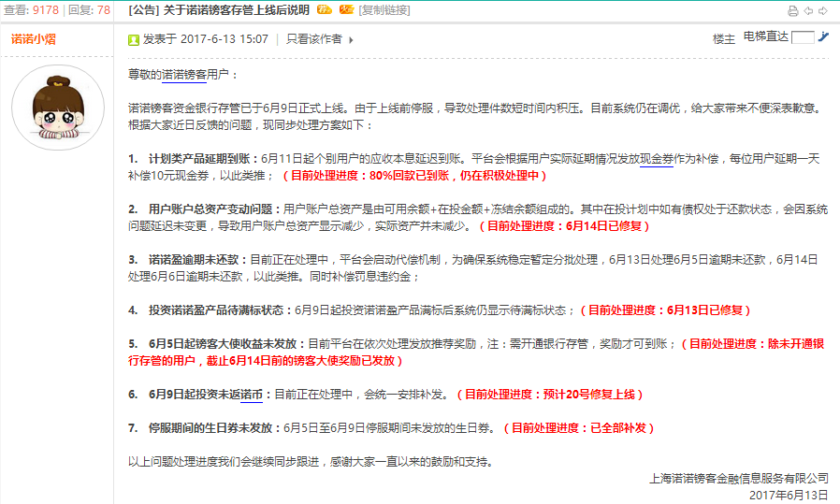Screen dimensions: 840x504
Task: Click heading 诺诺盈逾期未还款
Action: click(194, 260)
